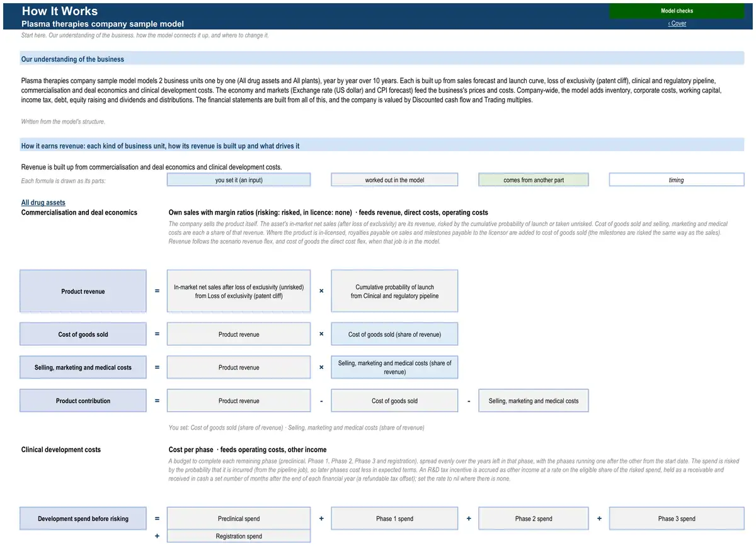Click the 'You set: Cost of goods sold' note
The width and height of the screenshot is (756, 546).
click(x=296, y=428)
